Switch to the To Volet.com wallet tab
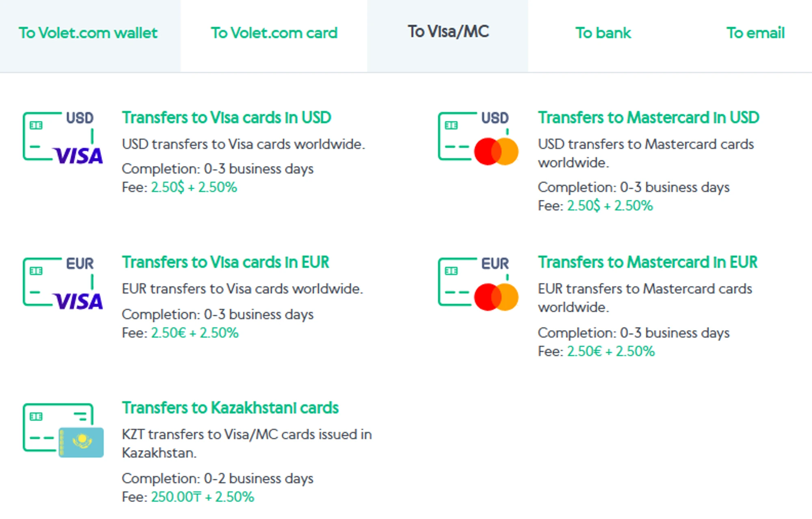812x519 pixels. [88, 33]
